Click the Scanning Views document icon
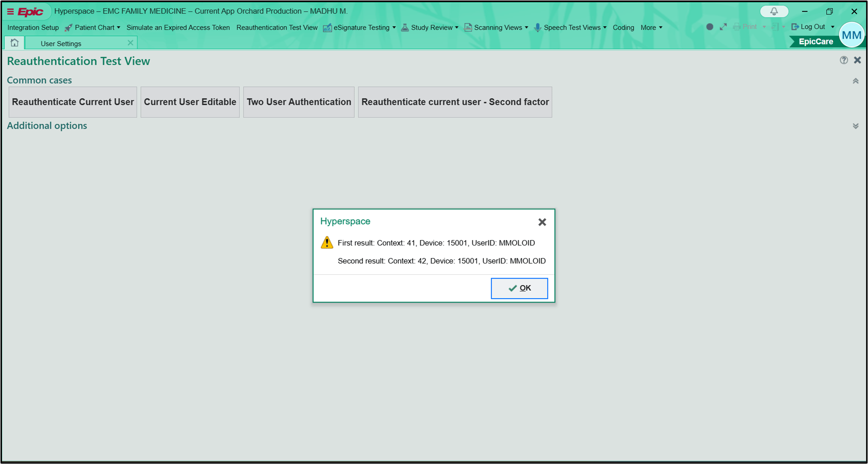This screenshot has width=868, height=464. (x=468, y=28)
